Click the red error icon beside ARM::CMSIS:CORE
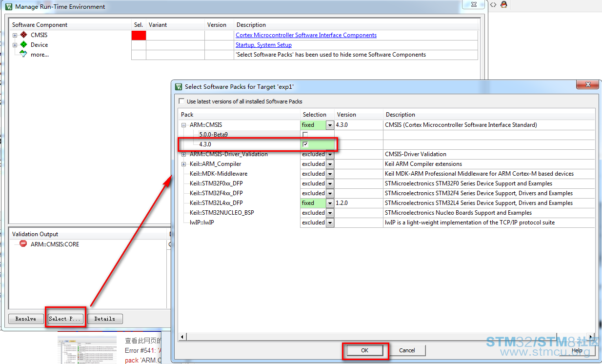This screenshot has height=364, width=602. pos(23,244)
